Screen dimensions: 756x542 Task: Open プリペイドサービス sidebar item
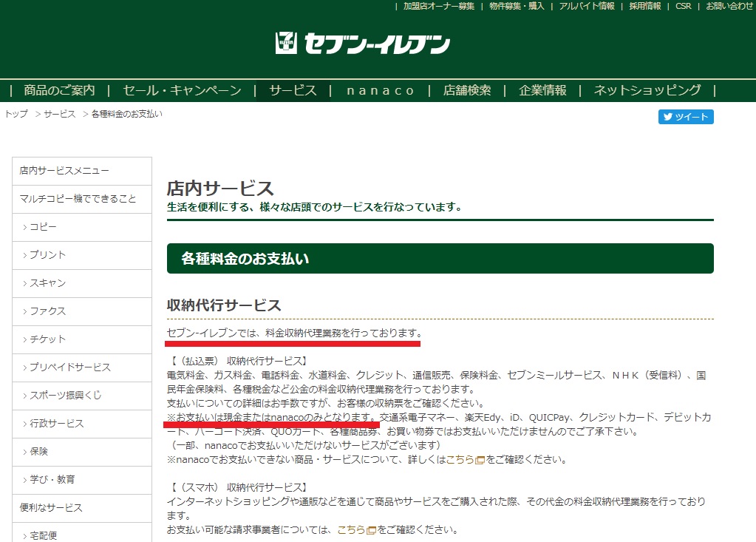82,367
